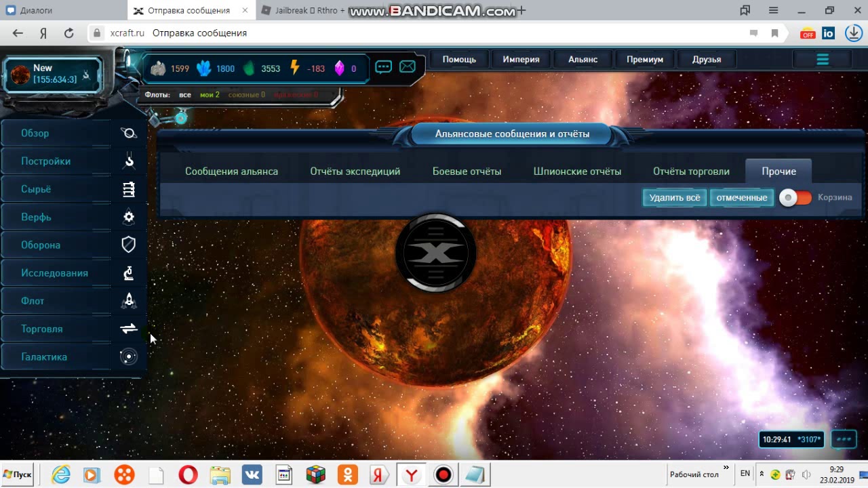Toggle the Корзина trash switch

pos(795,198)
